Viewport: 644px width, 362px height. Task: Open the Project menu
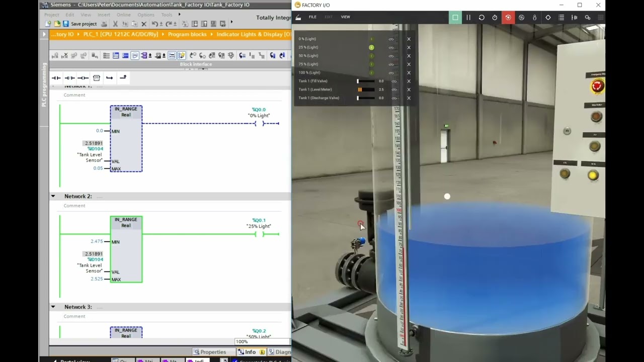point(51,15)
